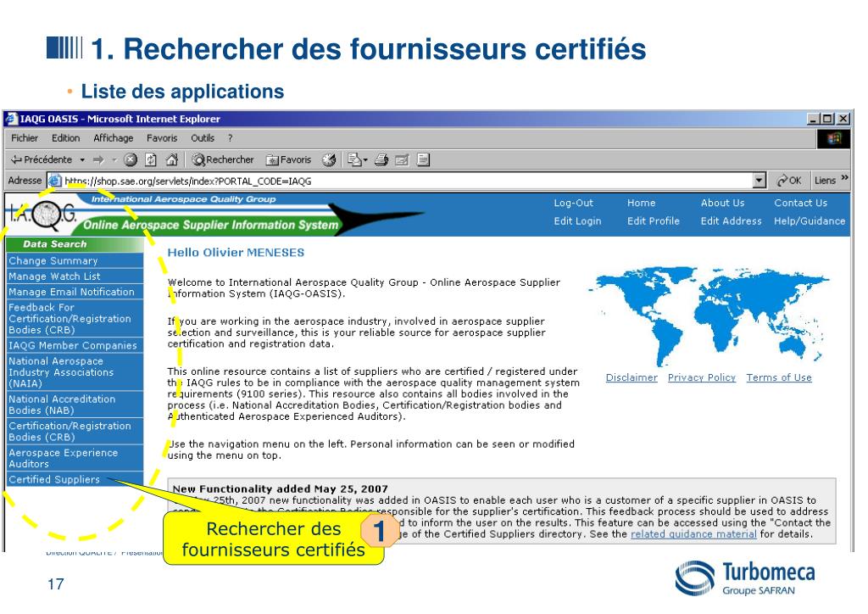868x614 pixels.
Task: Open the ? help menu
Action: pyautogui.click(x=231, y=138)
